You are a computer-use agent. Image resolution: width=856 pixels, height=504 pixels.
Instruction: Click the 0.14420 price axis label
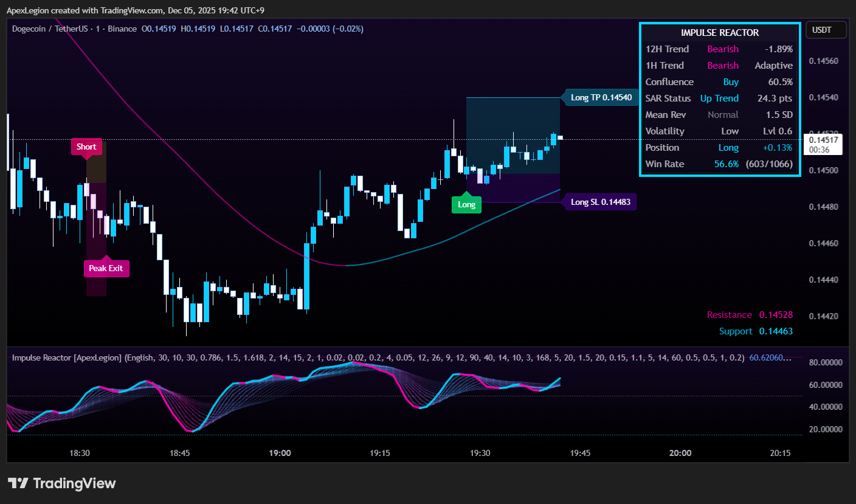[x=824, y=316]
